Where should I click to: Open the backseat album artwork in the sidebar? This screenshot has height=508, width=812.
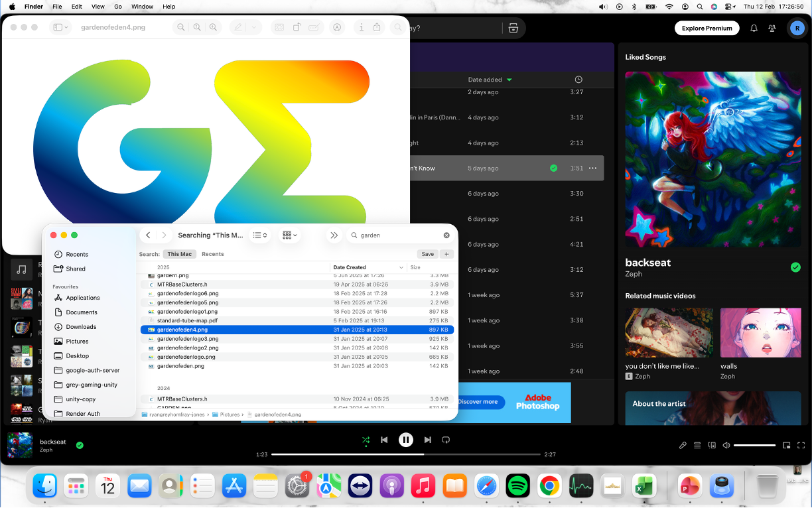712,159
